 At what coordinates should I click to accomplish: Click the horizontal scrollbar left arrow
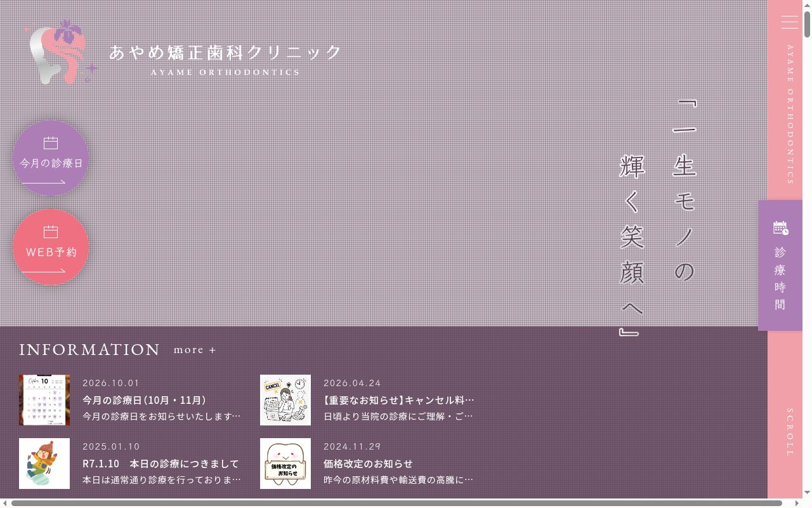(5, 504)
